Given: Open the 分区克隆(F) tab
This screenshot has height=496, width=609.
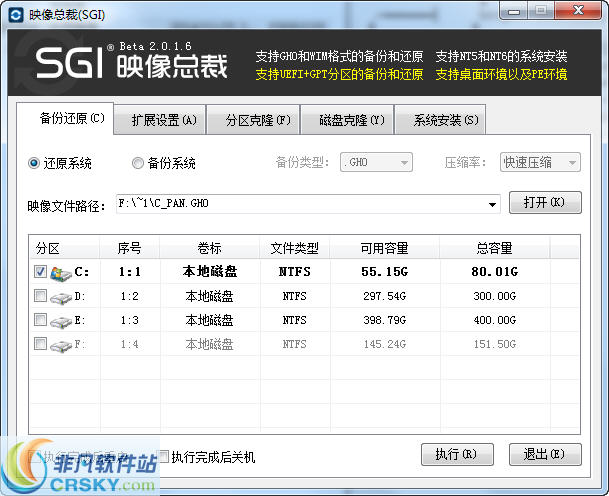Looking at the screenshot, I should 253,120.
